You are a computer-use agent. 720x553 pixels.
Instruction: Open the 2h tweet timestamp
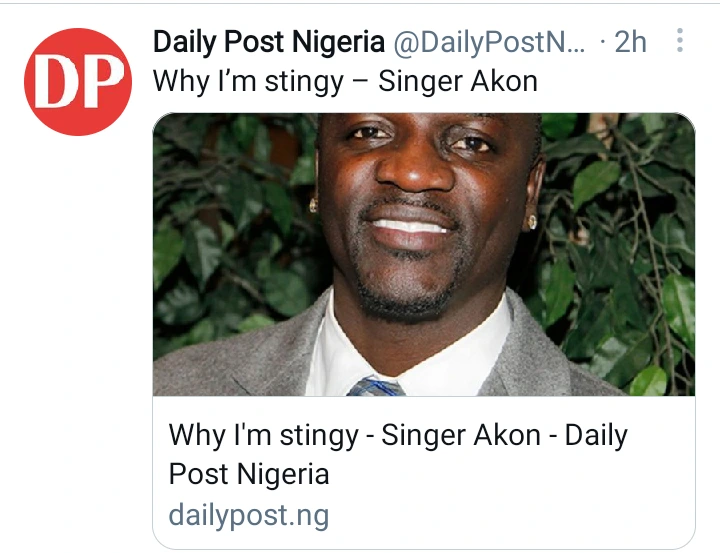pyautogui.click(x=630, y=42)
